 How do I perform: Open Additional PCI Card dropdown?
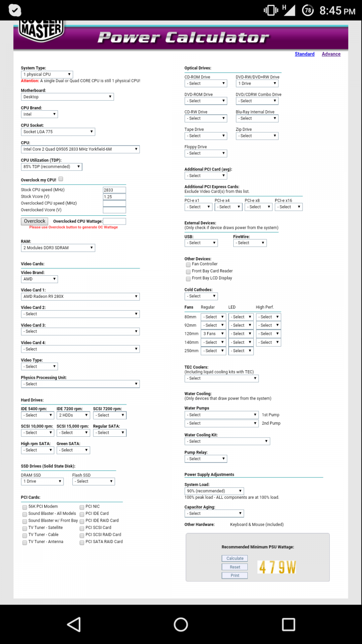[206, 176]
